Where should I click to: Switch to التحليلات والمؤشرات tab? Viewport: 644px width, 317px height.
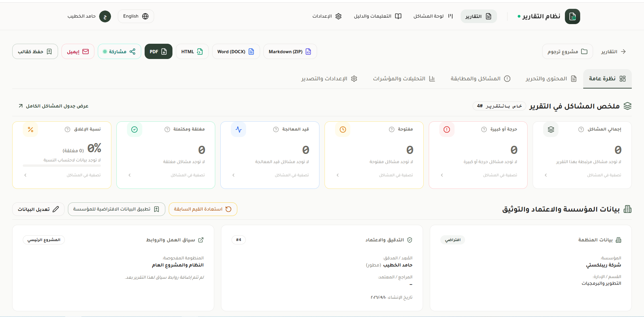[x=404, y=79]
